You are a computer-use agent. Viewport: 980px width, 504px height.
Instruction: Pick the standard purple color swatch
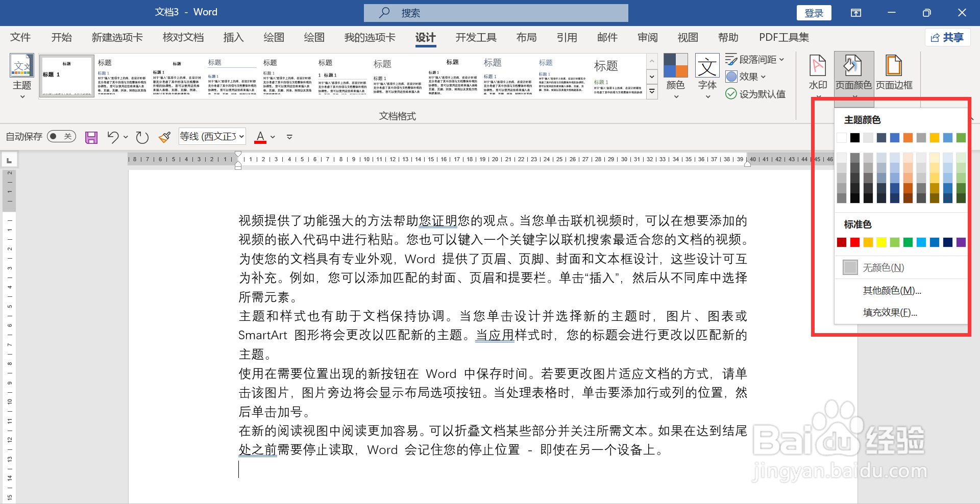coord(961,242)
